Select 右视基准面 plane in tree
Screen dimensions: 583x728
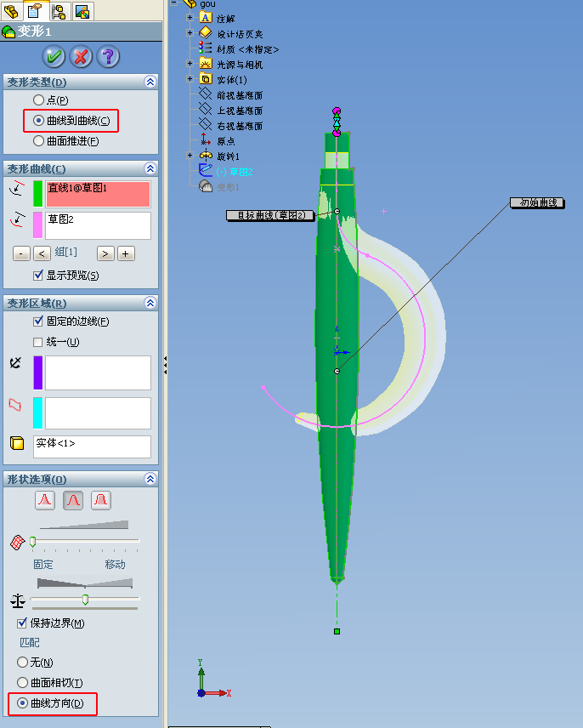pos(240,126)
